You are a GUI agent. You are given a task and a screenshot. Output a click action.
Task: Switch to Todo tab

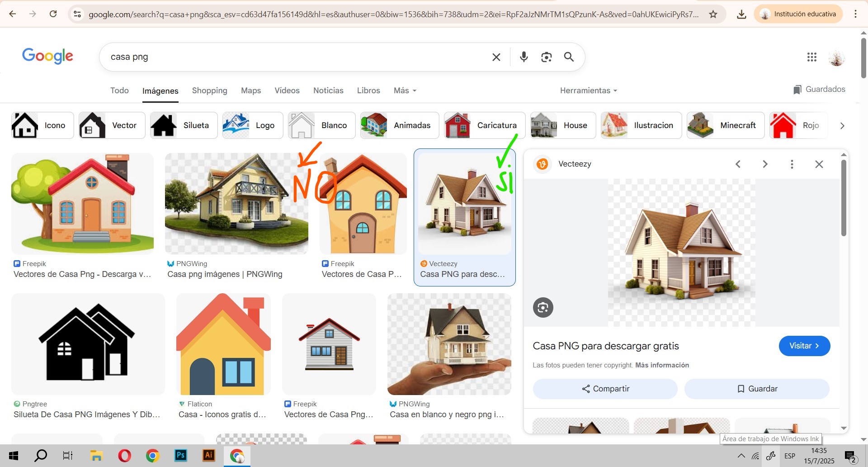pyautogui.click(x=119, y=91)
